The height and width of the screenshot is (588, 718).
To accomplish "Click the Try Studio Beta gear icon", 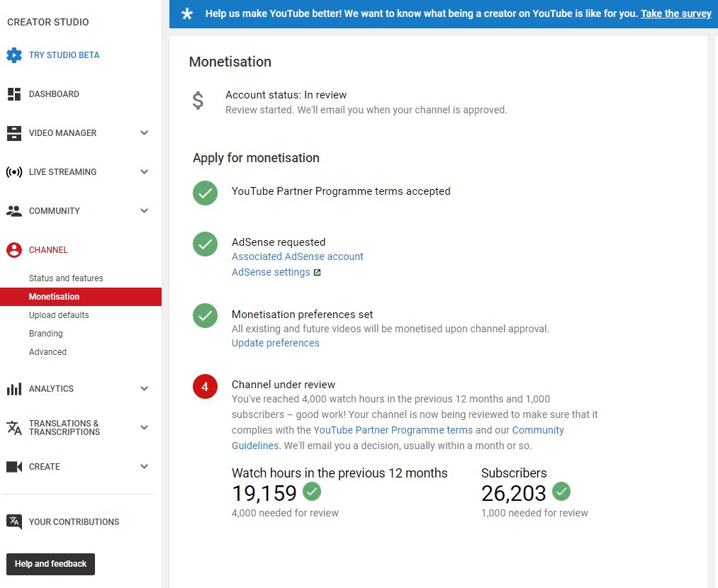I will point(14,55).
